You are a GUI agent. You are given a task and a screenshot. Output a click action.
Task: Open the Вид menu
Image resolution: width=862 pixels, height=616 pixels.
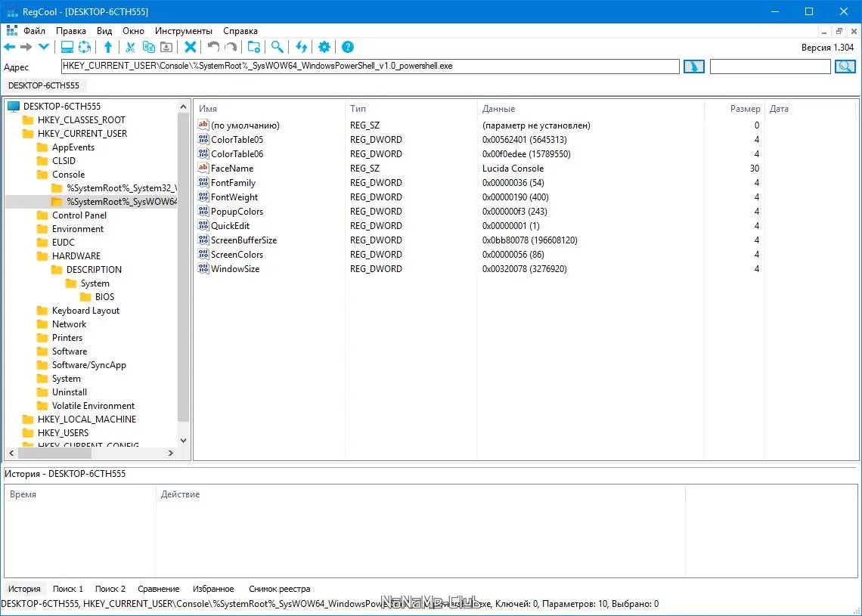click(104, 31)
